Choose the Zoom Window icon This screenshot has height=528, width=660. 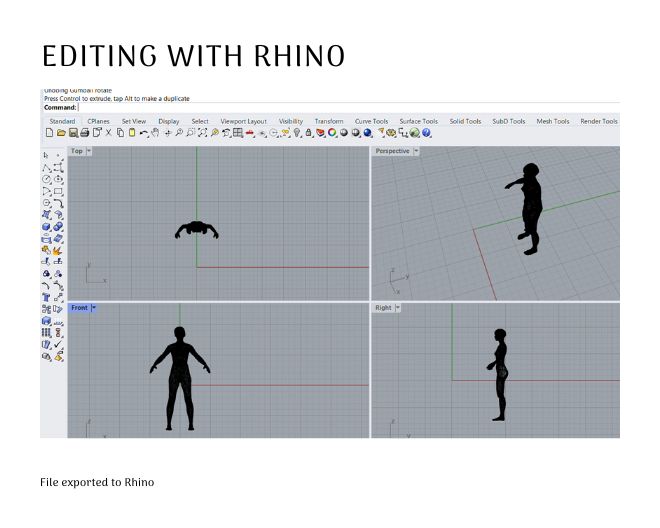coord(191,133)
